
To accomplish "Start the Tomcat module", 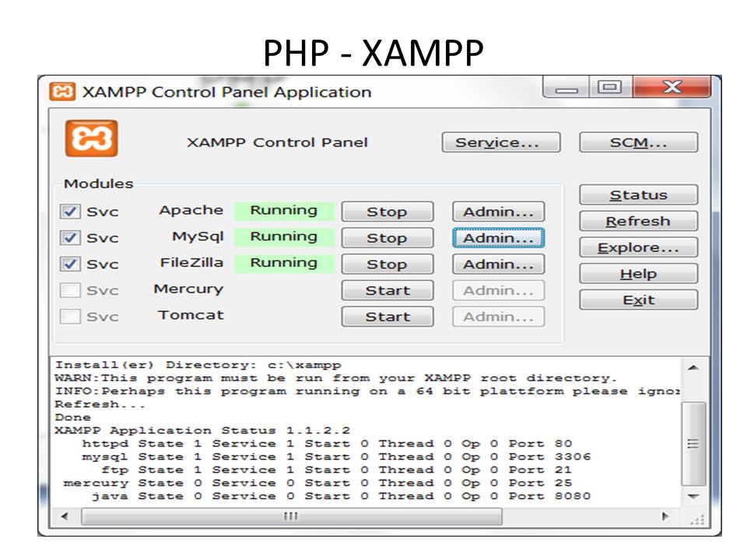I will pos(388,317).
